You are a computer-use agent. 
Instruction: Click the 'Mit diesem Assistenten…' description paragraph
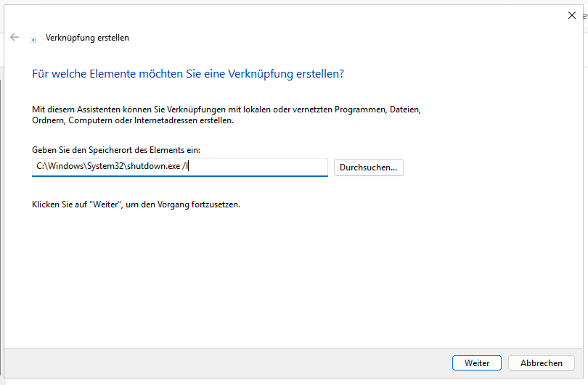(226, 115)
